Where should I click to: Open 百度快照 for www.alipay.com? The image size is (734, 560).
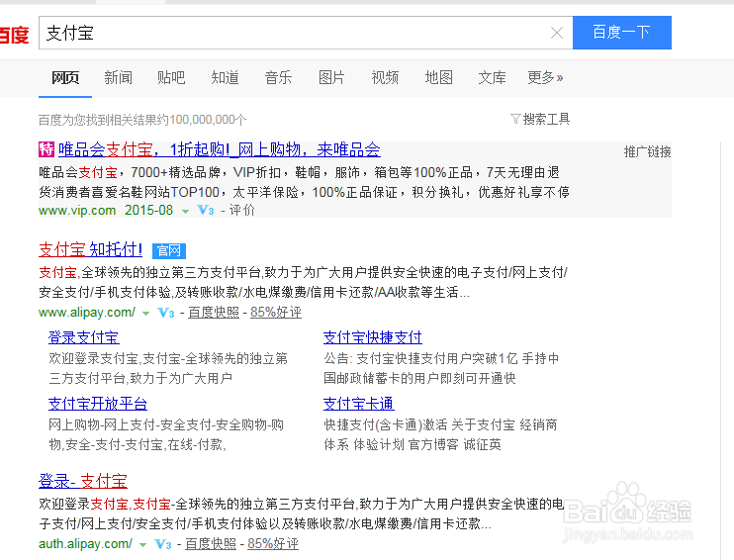pos(214,313)
